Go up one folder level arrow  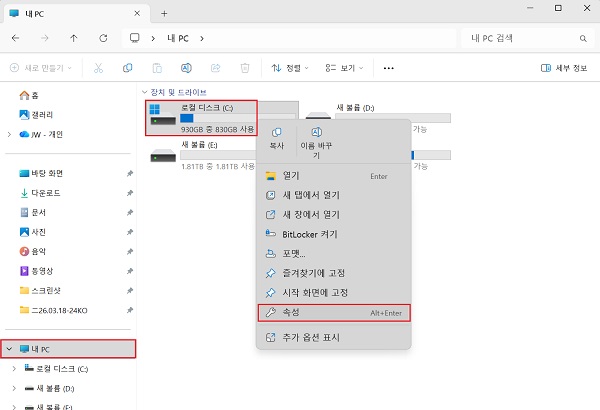pyautogui.click(x=74, y=38)
